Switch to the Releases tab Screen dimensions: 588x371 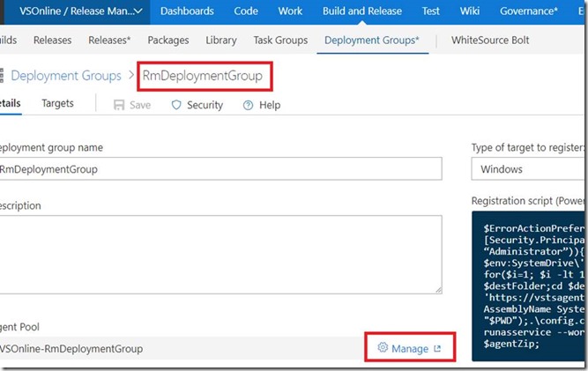53,41
